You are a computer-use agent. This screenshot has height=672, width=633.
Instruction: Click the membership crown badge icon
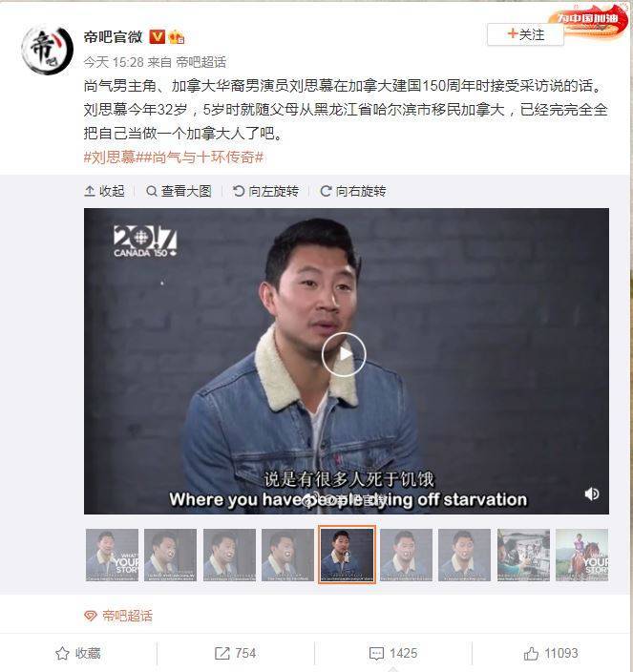click(176, 37)
